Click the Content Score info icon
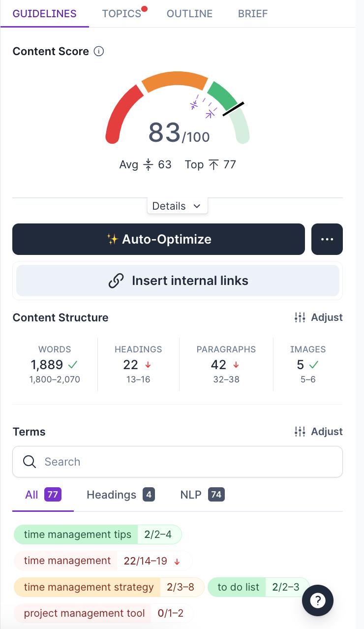The width and height of the screenshot is (364, 629). click(x=99, y=52)
